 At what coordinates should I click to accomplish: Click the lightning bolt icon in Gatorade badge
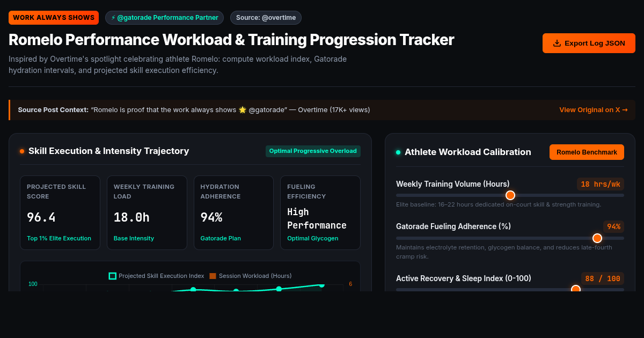(x=113, y=18)
